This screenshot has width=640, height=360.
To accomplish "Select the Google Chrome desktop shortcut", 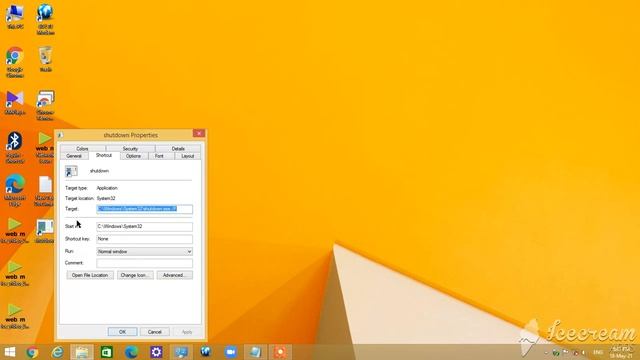I will [x=15, y=62].
